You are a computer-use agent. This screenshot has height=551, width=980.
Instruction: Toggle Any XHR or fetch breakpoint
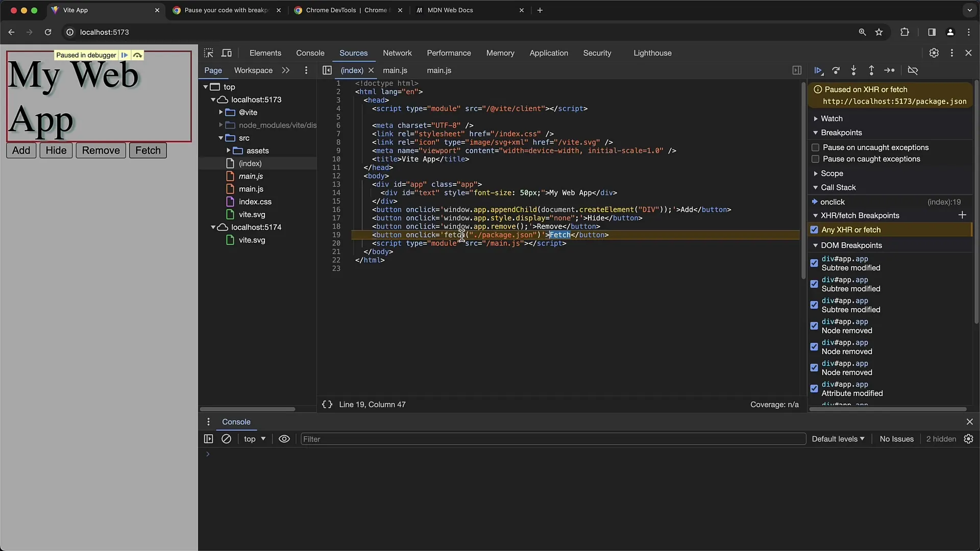click(815, 230)
